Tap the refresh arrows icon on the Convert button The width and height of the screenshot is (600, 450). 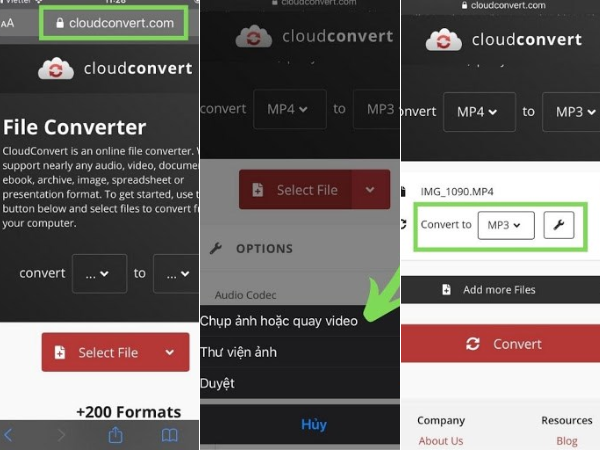473,343
